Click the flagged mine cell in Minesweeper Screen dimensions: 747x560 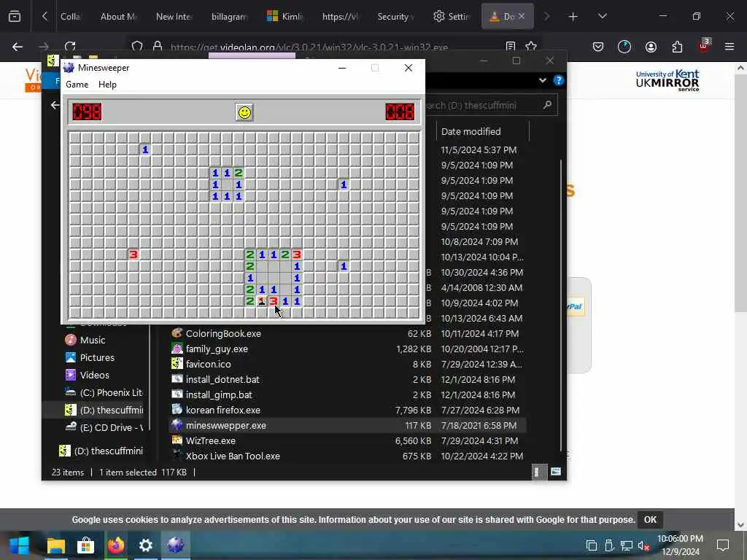click(262, 301)
